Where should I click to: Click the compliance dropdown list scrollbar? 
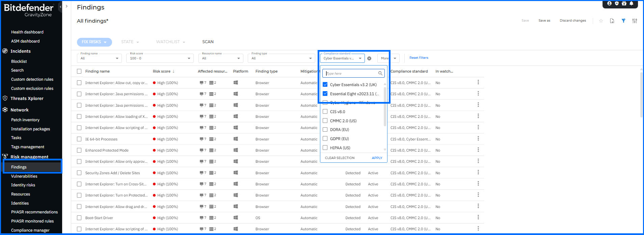click(x=385, y=108)
